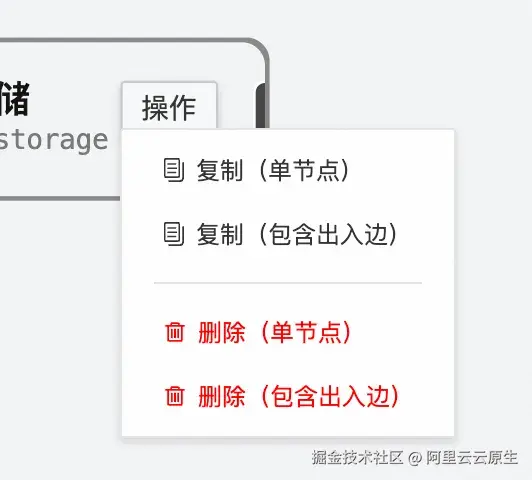Click the copy icon beside 复制（包含出入边）

click(x=174, y=234)
